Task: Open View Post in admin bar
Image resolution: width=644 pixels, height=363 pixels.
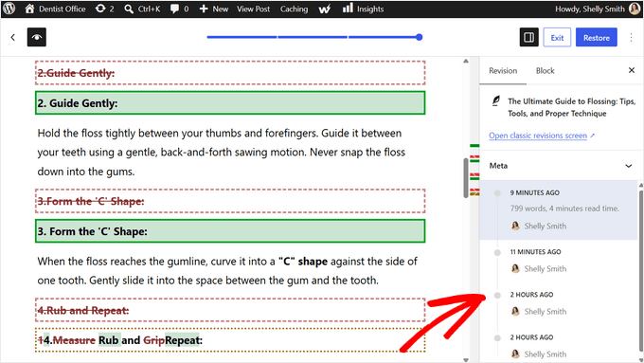Action: click(x=253, y=9)
